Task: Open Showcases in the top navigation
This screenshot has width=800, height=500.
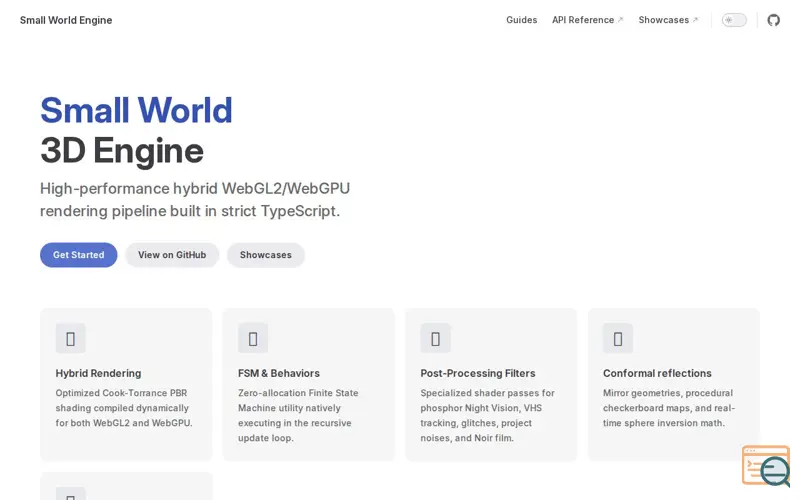Action: [x=664, y=20]
